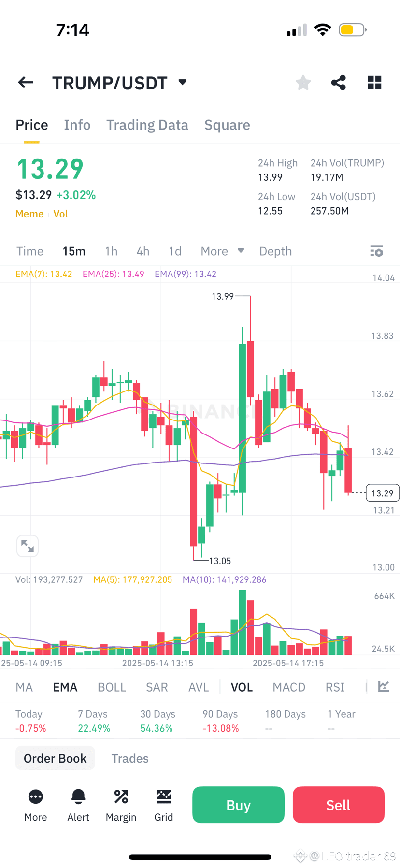Open the markets grid icon top right
This screenshot has height=868, width=400.
pos(374,82)
